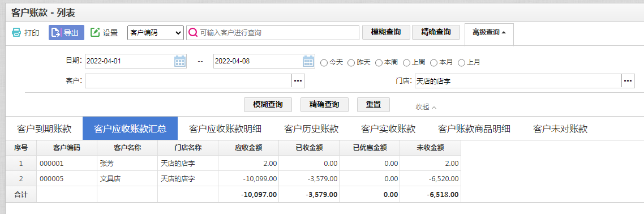Switch to 客户应收账款汇总 tab
The width and height of the screenshot is (644, 214).
pyautogui.click(x=130, y=129)
